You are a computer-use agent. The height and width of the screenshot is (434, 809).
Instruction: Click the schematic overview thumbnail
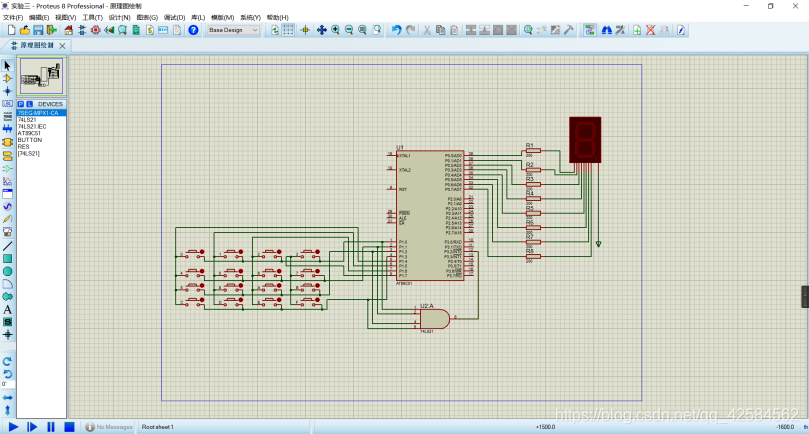tap(41, 76)
